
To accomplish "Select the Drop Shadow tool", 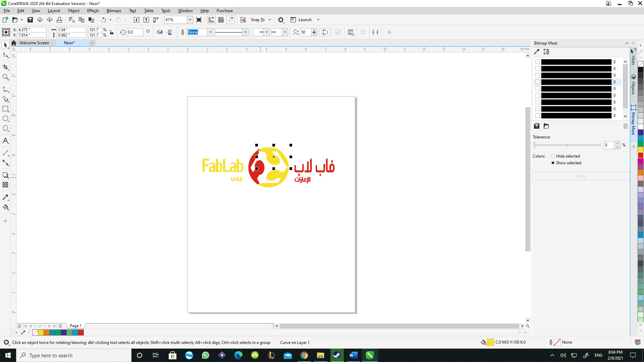I will [x=5, y=175].
